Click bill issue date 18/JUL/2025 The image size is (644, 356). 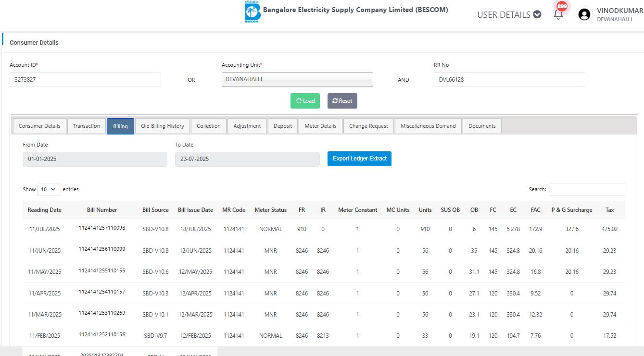pos(195,229)
